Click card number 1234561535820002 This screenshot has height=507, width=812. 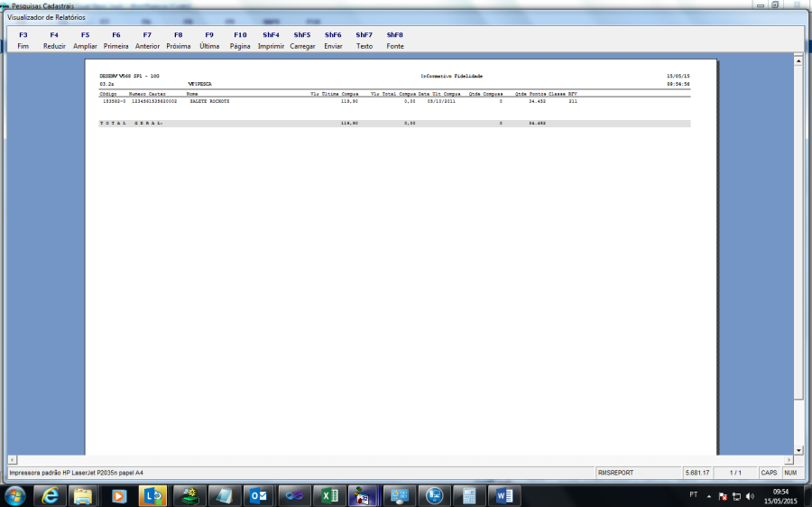click(x=153, y=102)
